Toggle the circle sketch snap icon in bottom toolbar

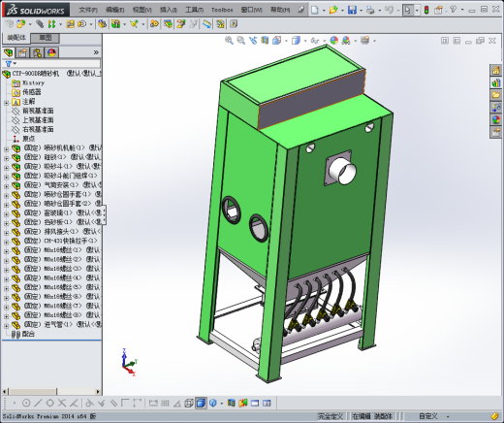(26, 403)
